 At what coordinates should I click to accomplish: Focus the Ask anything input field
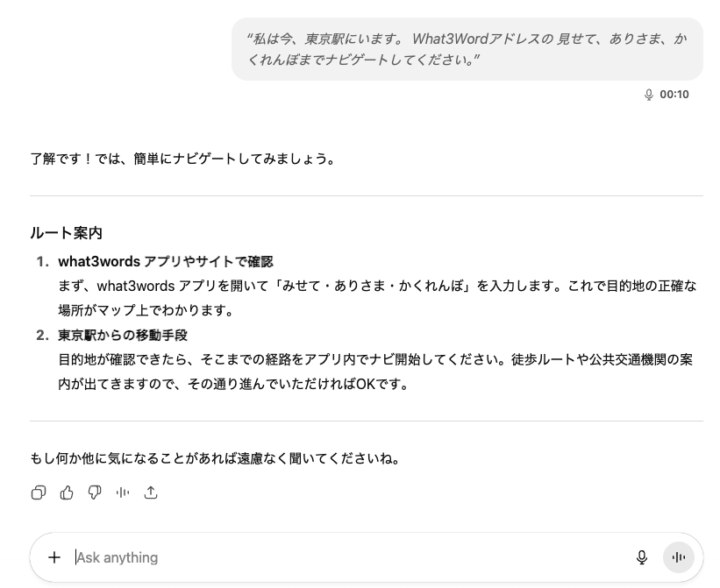pyautogui.click(x=349, y=557)
